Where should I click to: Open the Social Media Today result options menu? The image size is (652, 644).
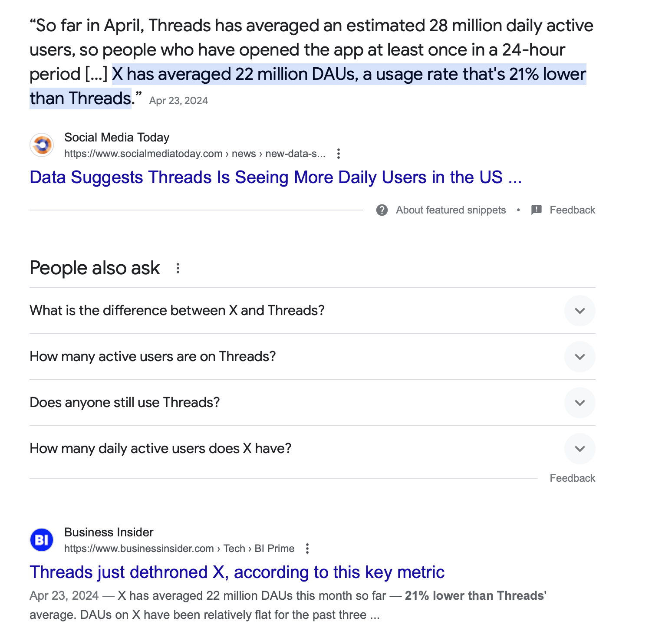point(339,154)
